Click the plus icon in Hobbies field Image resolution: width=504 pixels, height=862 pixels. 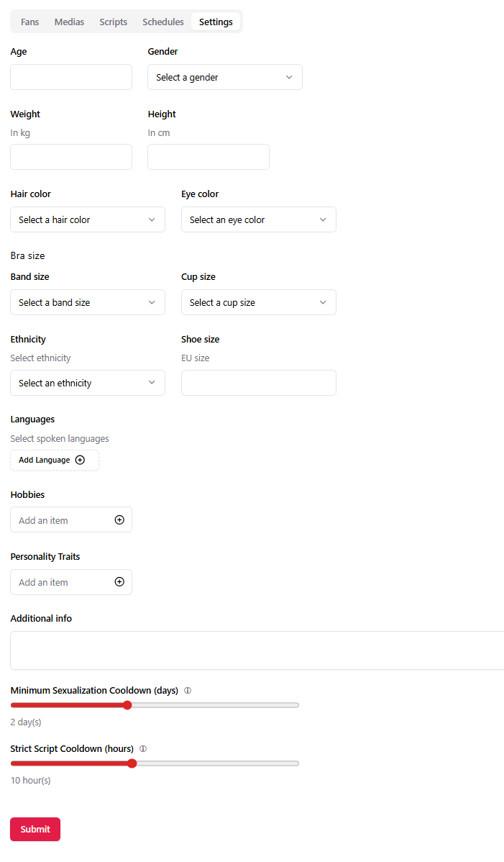(x=119, y=520)
